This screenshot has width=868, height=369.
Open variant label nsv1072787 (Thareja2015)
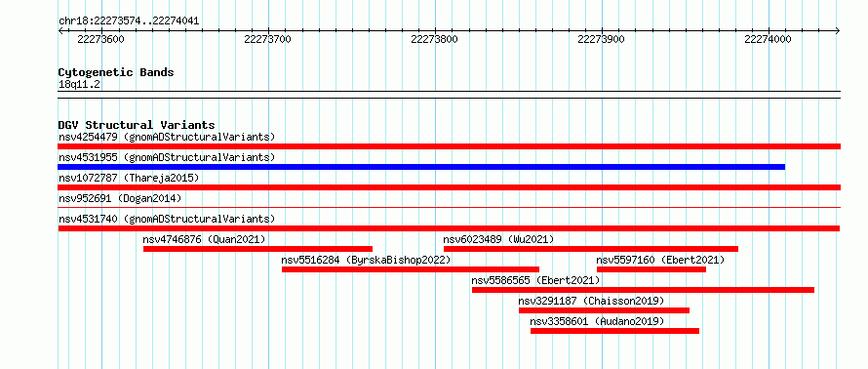pos(129,178)
